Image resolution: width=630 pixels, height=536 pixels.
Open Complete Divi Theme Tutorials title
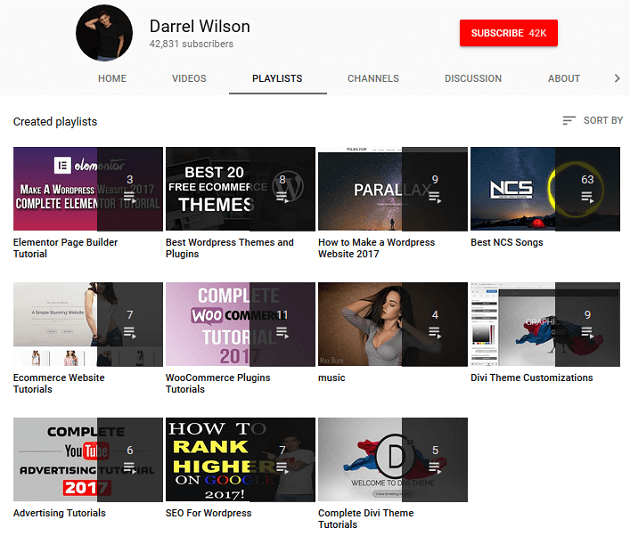click(366, 519)
